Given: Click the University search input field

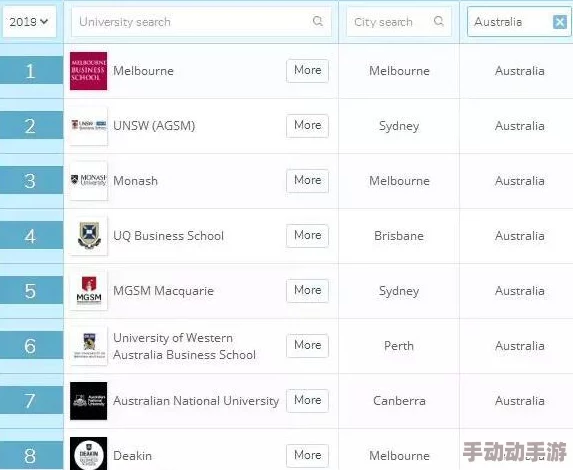Looking at the screenshot, I should pyautogui.click(x=201, y=22).
